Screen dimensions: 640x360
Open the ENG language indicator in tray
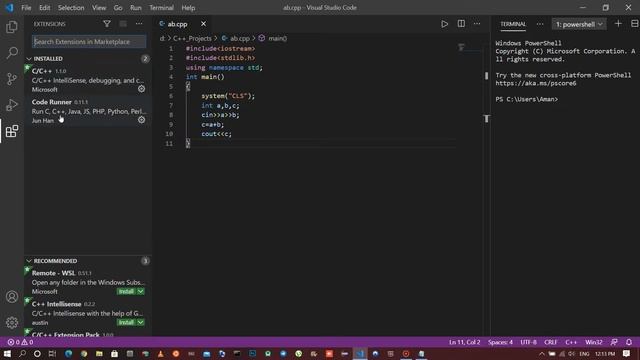coord(584,353)
